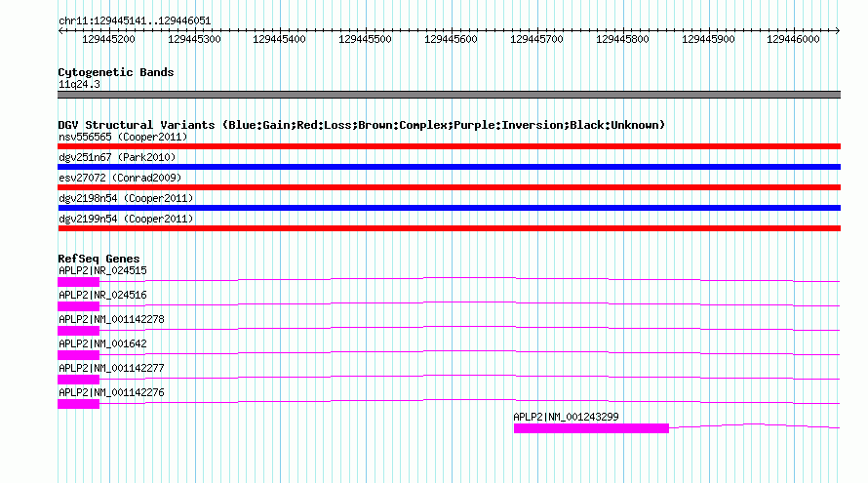Screen dimensions: 868x483
Task: Click the nsv556565 (Cooper2011) variant label
Action: click(123, 137)
